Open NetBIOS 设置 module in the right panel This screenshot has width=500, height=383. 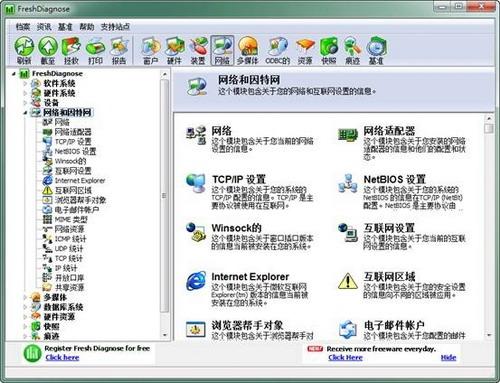(394, 180)
